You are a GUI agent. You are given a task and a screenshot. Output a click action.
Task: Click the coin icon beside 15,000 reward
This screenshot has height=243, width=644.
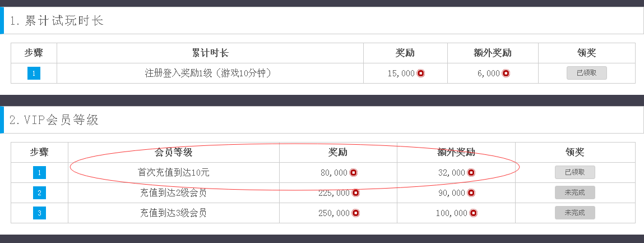click(x=420, y=73)
